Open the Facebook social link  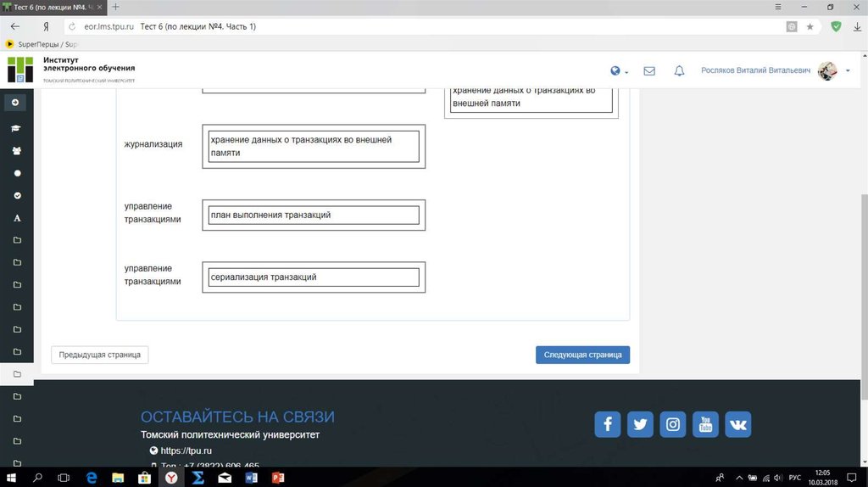pyautogui.click(x=607, y=424)
